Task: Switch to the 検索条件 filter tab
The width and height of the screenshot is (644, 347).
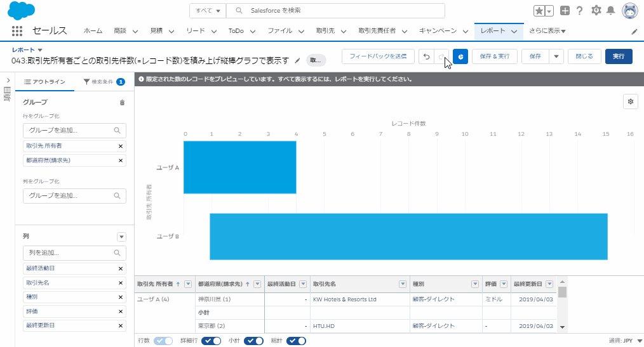Action: tap(104, 82)
